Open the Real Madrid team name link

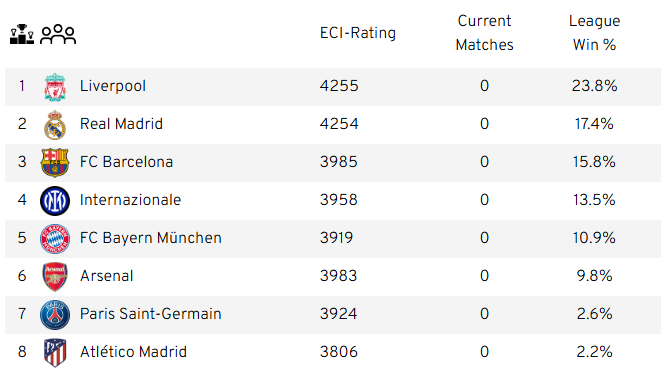click(x=121, y=124)
